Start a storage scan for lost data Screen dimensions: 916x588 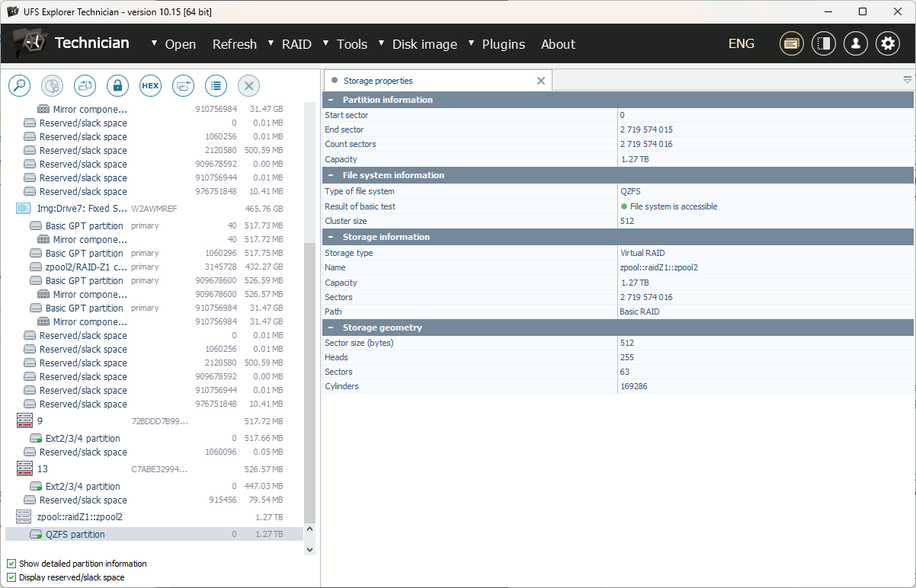(52, 85)
